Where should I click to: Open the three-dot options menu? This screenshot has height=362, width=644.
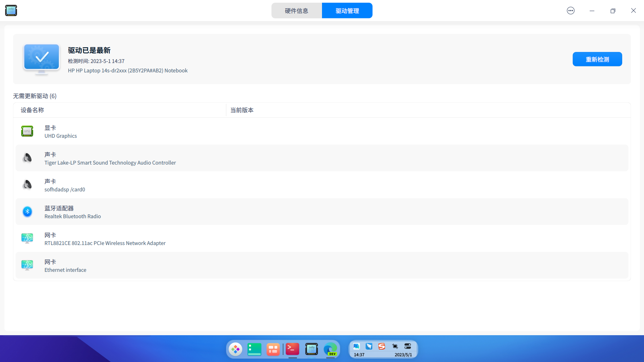[571, 11]
